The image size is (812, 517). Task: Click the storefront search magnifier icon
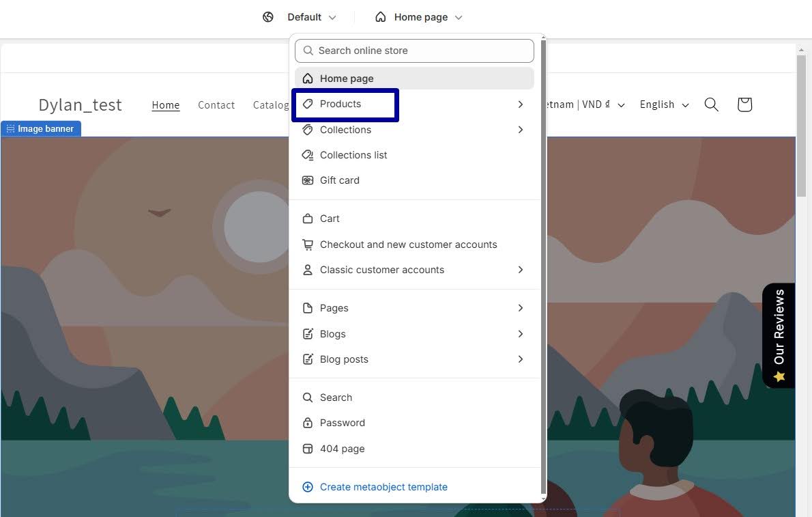point(712,104)
